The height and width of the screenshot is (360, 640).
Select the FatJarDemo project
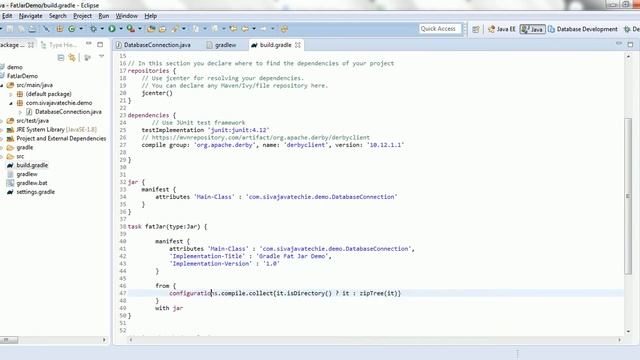[x=22, y=76]
